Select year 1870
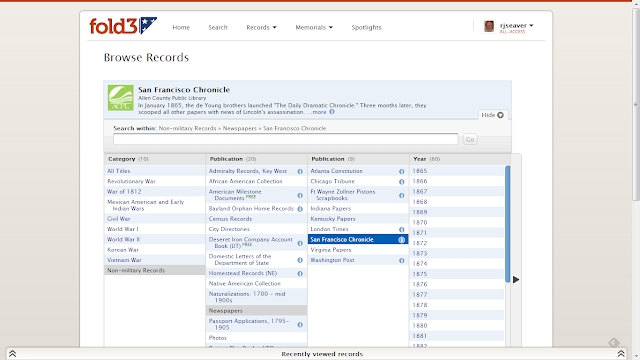 [457, 222]
